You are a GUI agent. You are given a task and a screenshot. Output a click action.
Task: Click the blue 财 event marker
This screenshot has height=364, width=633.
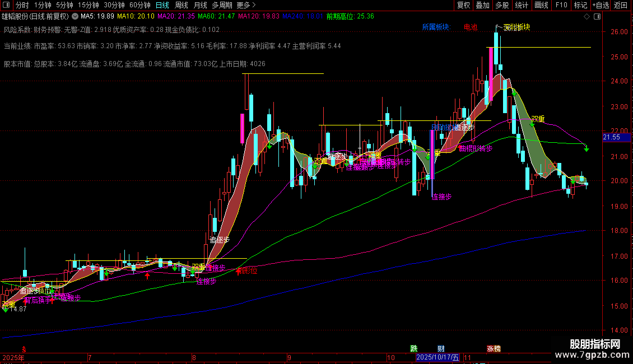[x=441, y=349]
